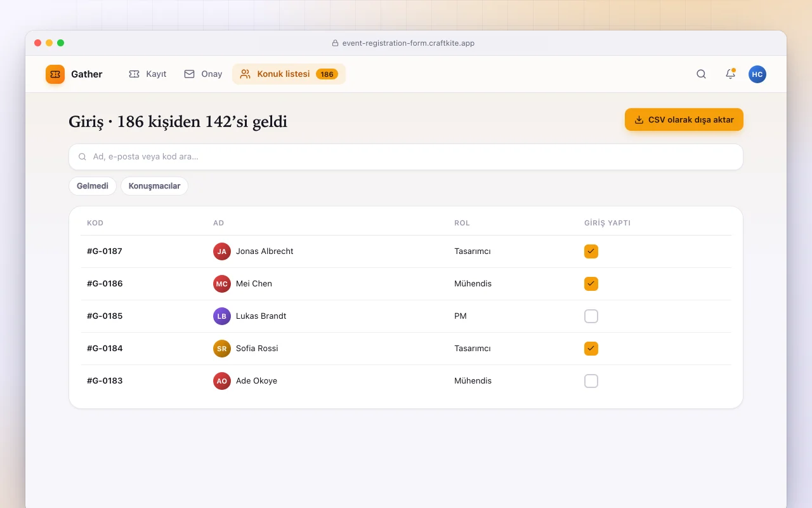Click Mei Chen's MC avatar
The height and width of the screenshot is (508, 812).
pyautogui.click(x=222, y=284)
